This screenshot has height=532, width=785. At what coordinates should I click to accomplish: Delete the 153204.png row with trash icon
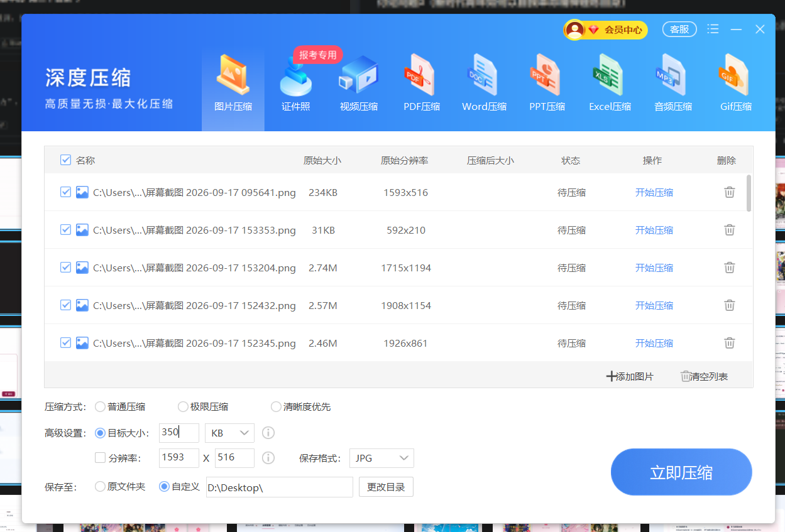pos(730,268)
